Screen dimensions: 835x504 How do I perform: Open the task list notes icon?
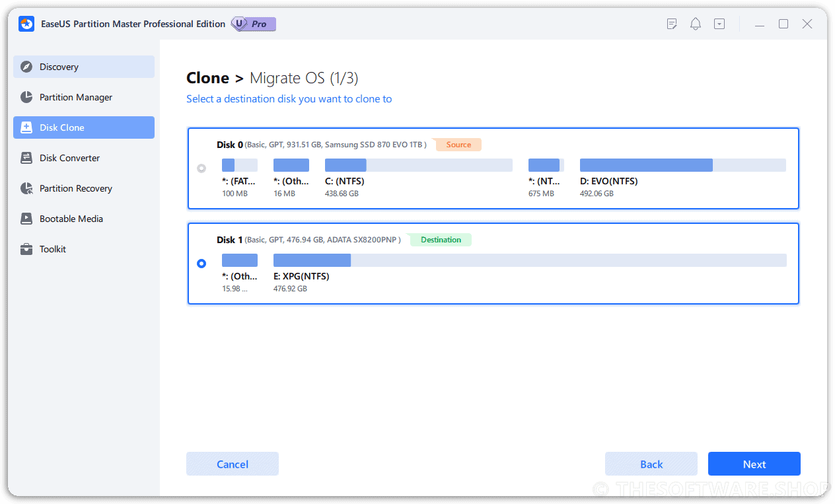[x=672, y=24]
